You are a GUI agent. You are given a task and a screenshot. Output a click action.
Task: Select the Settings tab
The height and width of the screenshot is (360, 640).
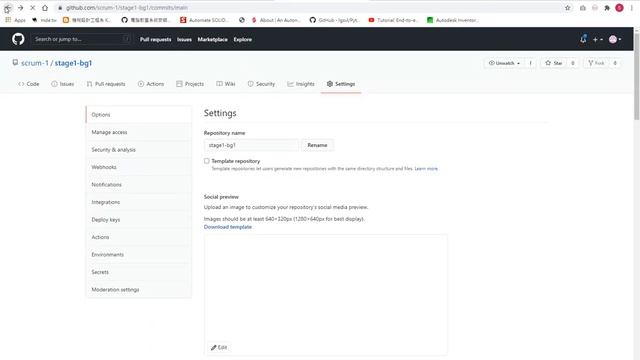pyautogui.click(x=341, y=84)
